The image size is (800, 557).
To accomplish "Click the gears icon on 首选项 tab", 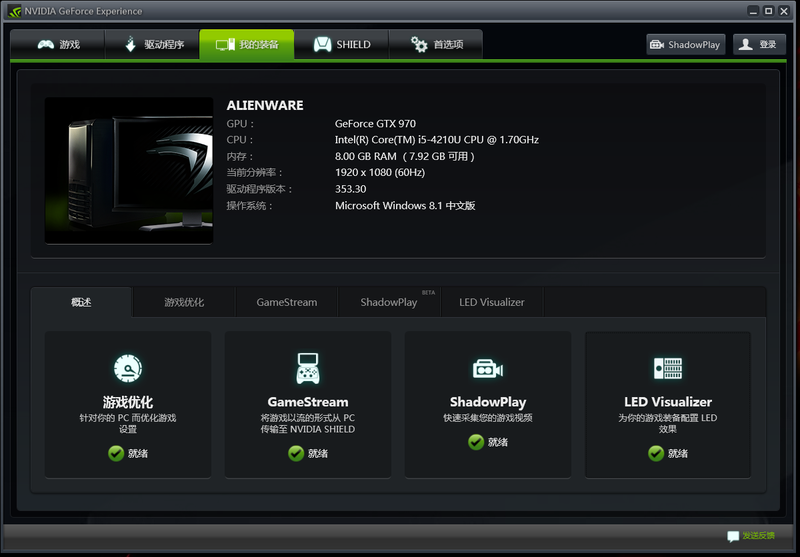I will click(419, 44).
